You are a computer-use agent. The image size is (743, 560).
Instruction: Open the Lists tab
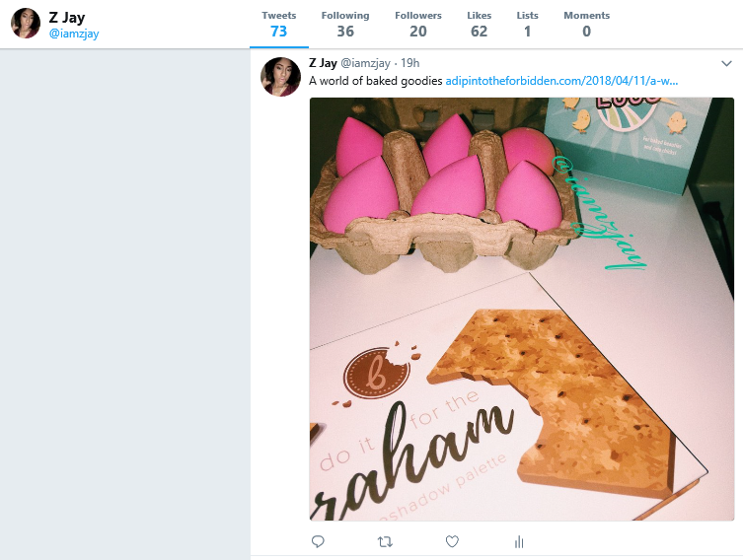(x=527, y=24)
